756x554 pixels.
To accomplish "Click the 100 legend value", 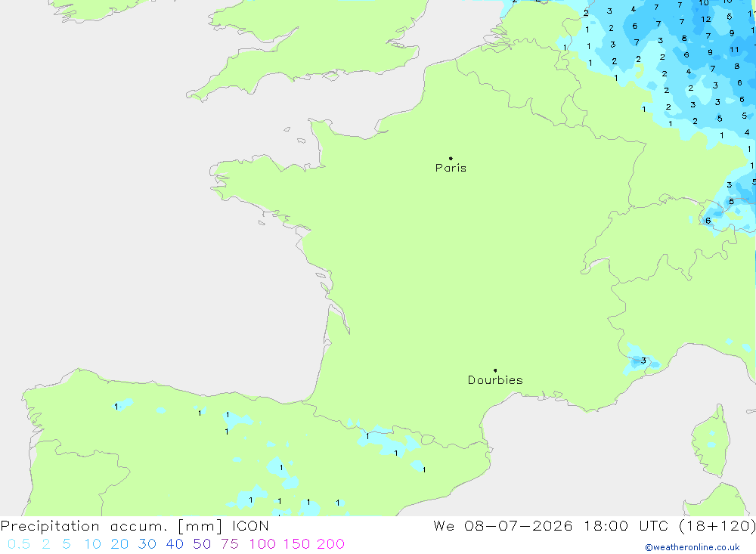I will (262, 544).
